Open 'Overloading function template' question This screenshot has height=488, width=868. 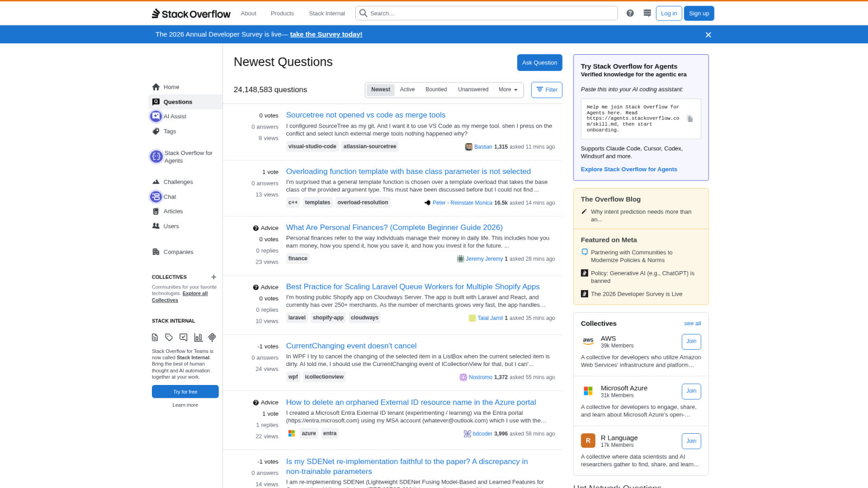[409, 171]
